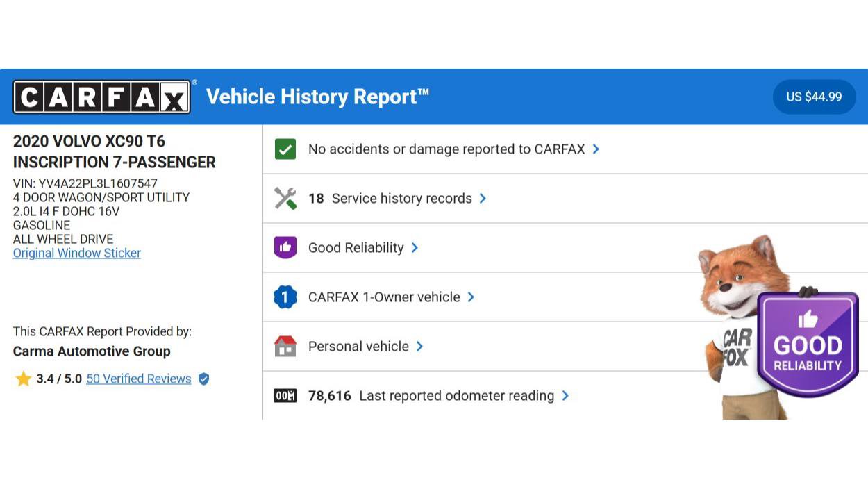The width and height of the screenshot is (868, 489).
Task: Expand the CARFAX 1-Owner vehicle chevron
Action: (471, 297)
